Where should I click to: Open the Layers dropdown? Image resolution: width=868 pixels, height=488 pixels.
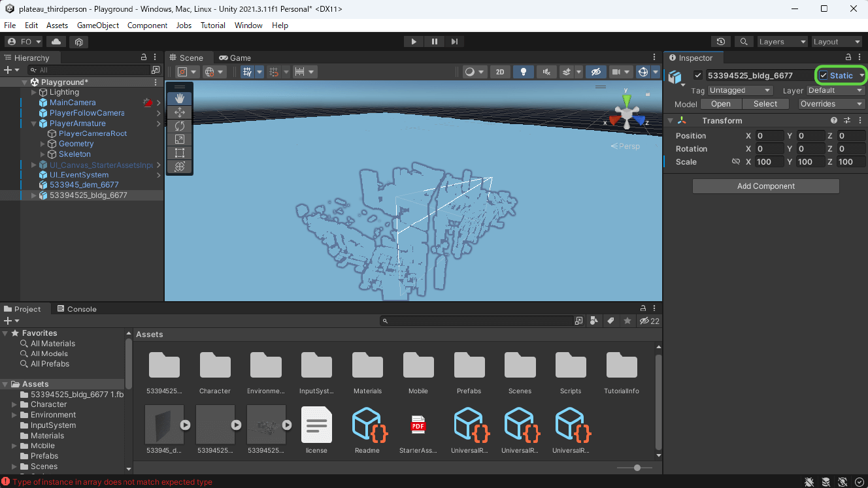[782, 42]
